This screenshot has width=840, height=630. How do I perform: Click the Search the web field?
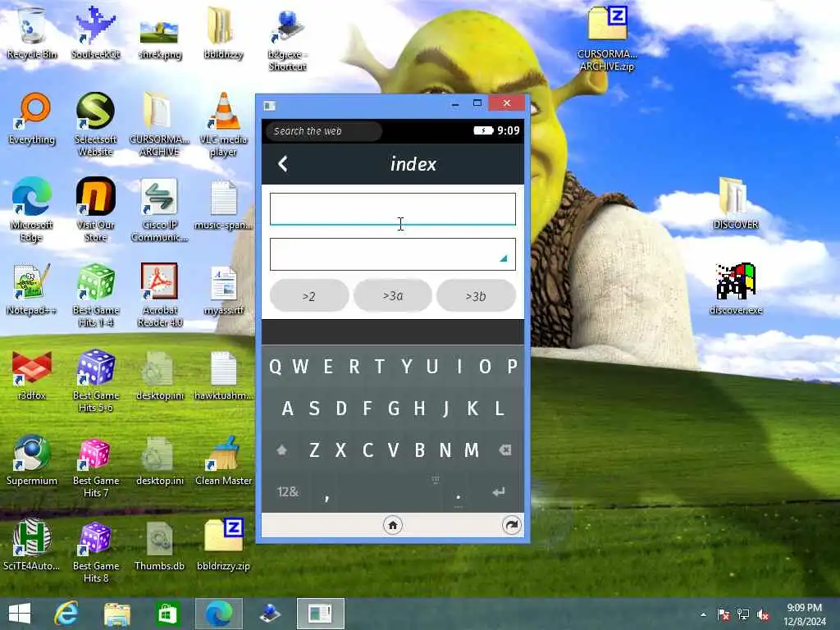pyautogui.click(x=323, y=130)
